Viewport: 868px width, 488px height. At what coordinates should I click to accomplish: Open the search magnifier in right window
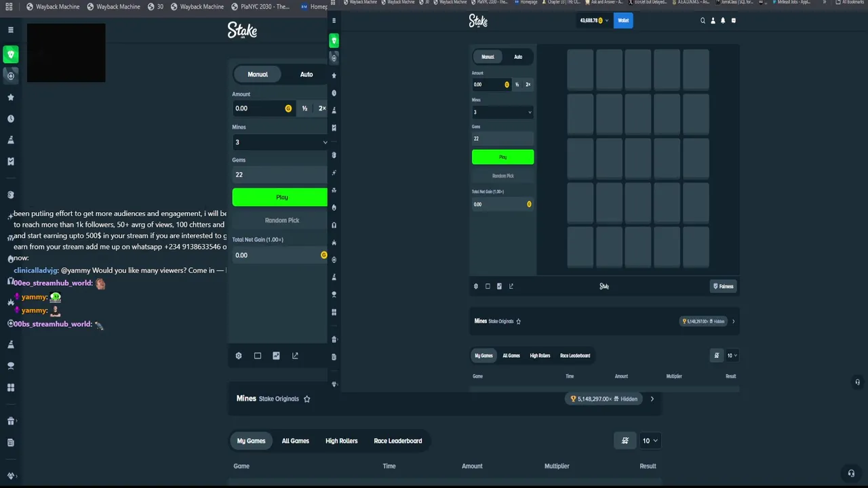(703, 20)
